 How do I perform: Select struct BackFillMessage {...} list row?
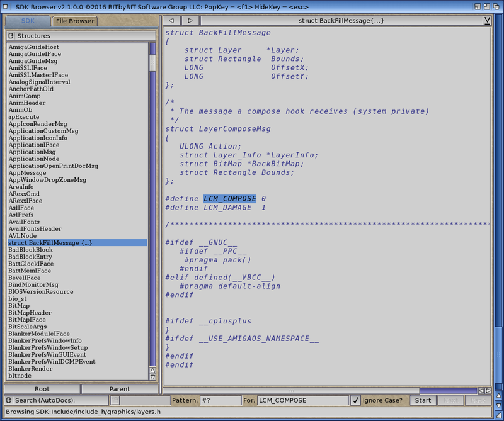coord(77,243)
